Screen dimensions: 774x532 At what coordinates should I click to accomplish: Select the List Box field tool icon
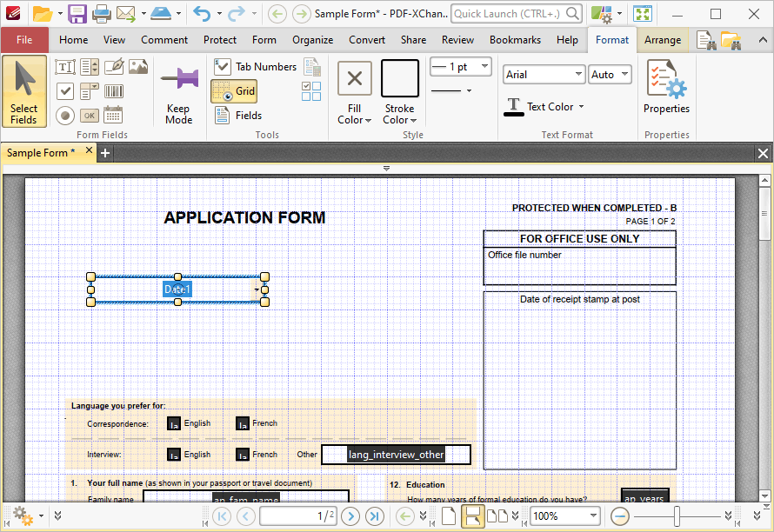pos(90,67)
